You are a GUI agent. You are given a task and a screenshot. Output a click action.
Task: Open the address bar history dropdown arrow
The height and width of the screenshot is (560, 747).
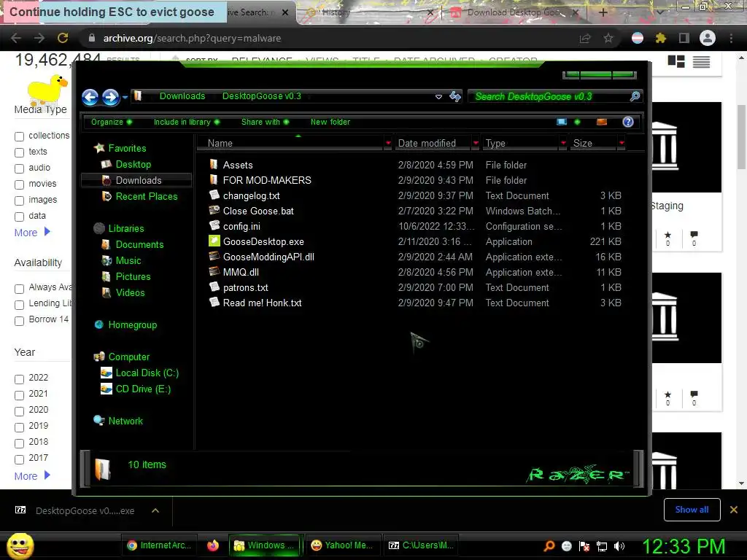pos(438,97)
